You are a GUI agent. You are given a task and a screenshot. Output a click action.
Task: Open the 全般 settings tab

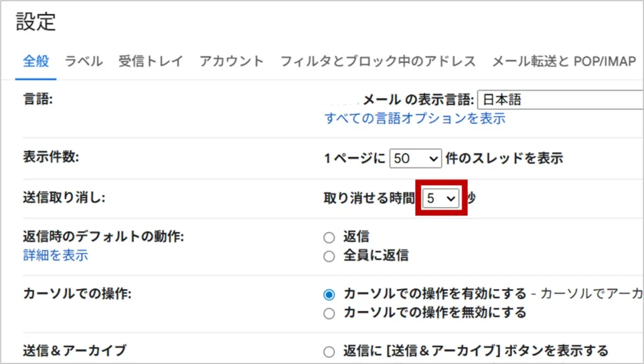36,61
